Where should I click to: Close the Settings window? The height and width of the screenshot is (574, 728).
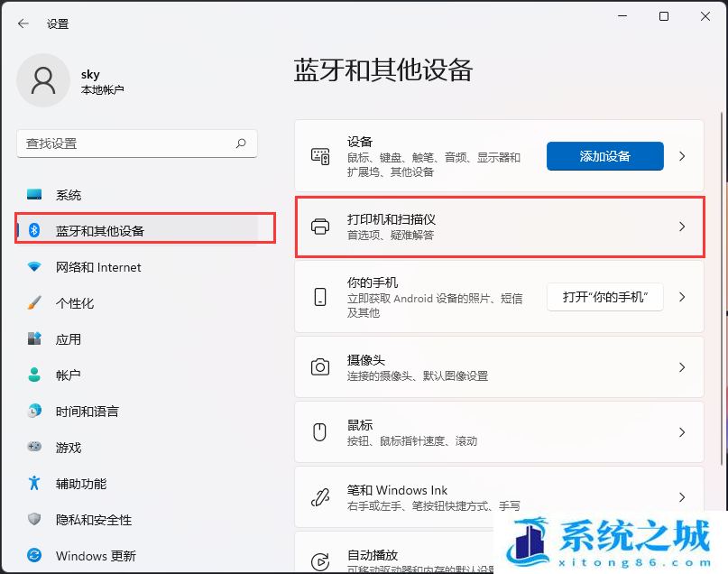point(705,16)
